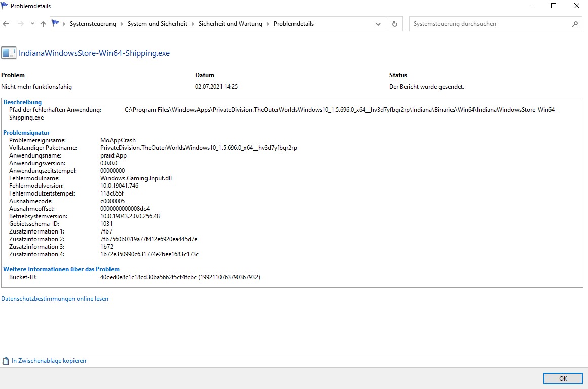Go up one level with up arrow
The image size is (588, 389).
click(43, 24)
